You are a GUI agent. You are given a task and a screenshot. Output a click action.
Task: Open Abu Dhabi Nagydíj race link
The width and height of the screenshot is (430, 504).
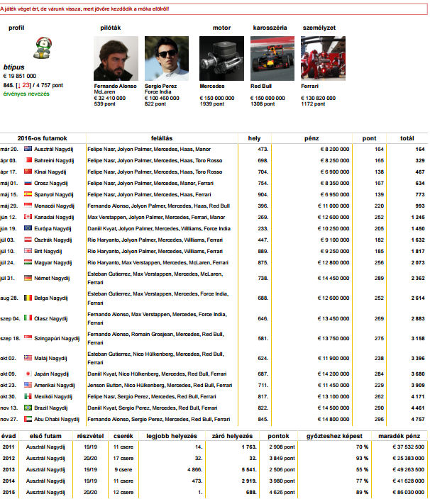click(57, 419)
